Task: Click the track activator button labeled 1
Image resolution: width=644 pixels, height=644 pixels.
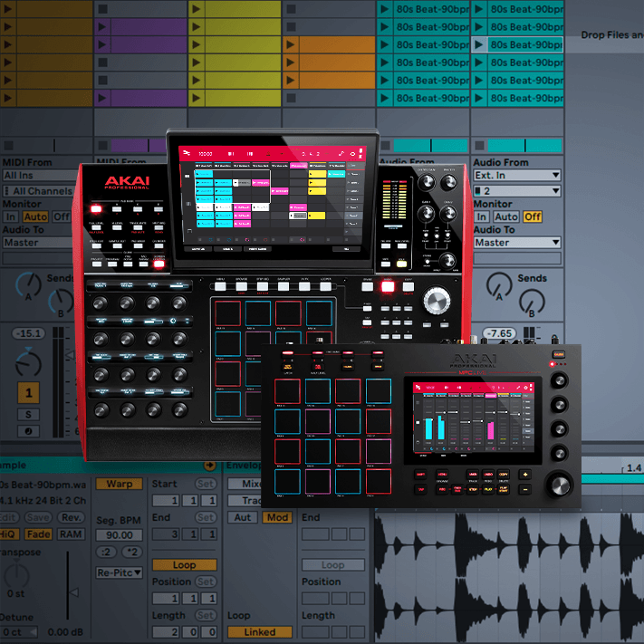Action: pos(30,393)
